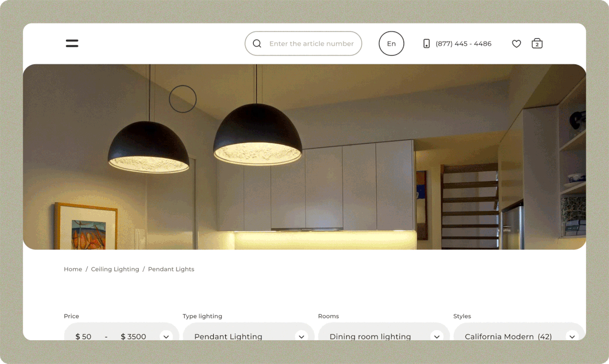Open the wishlist heart icon

[x=517, y=44]
